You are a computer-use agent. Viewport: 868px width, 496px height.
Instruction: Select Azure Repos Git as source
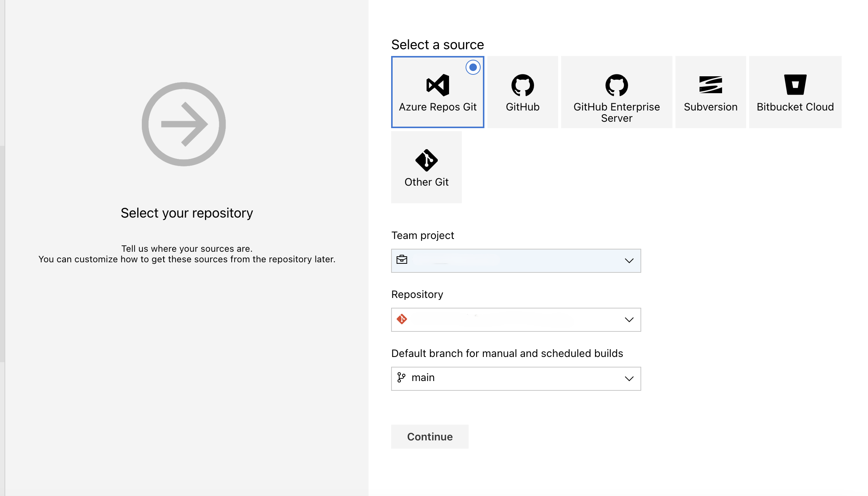[438, 92]
